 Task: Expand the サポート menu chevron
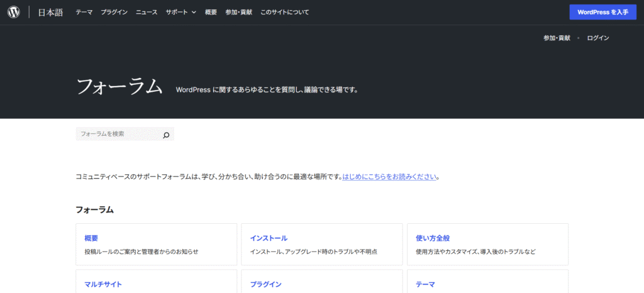pyautogui.click(x=194, y=13)
